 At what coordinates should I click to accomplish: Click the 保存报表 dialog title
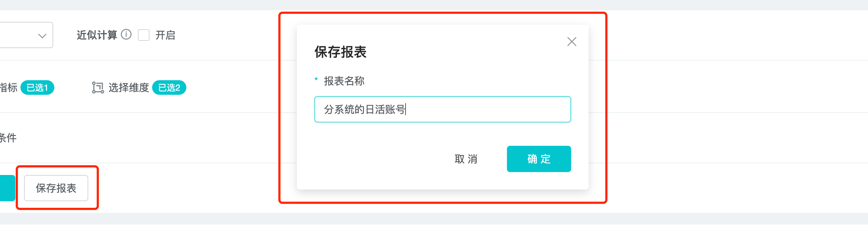340,52
